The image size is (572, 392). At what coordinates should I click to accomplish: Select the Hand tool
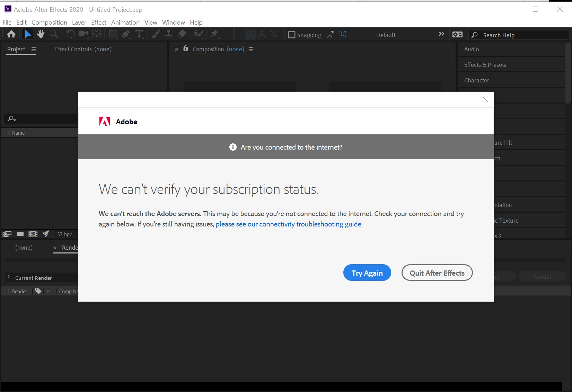[x=41, y=34]
